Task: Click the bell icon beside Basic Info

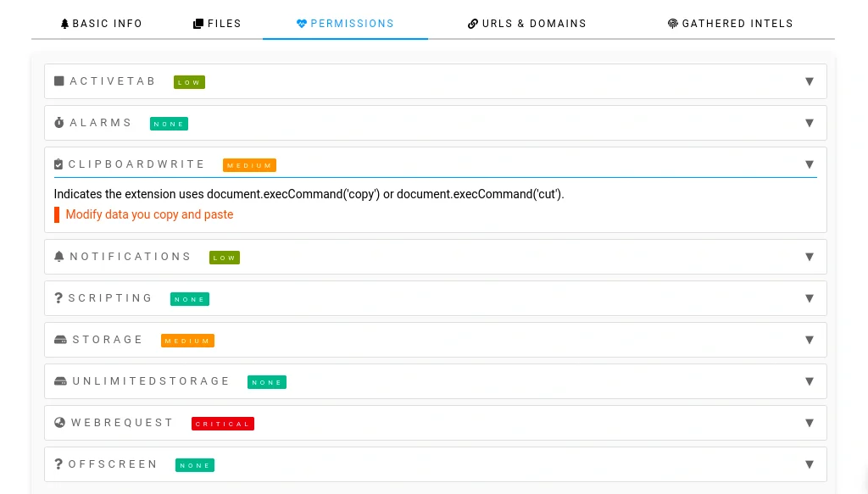Action: coord(64,24)
